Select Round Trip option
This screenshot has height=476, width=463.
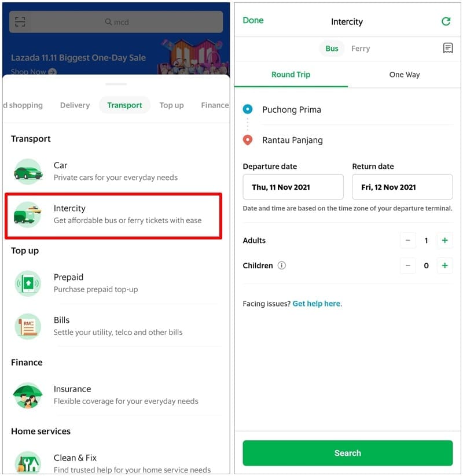(x=291, y=75)
